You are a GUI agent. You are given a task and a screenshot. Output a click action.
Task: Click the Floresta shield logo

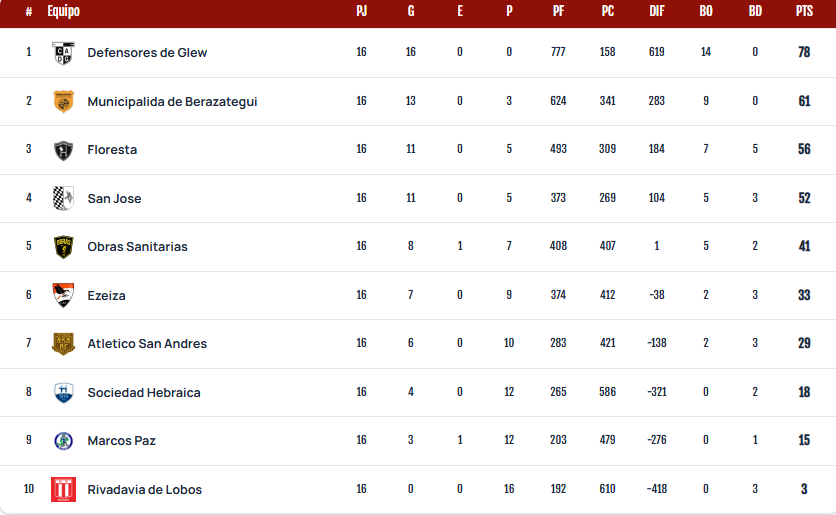pos(63,150)
